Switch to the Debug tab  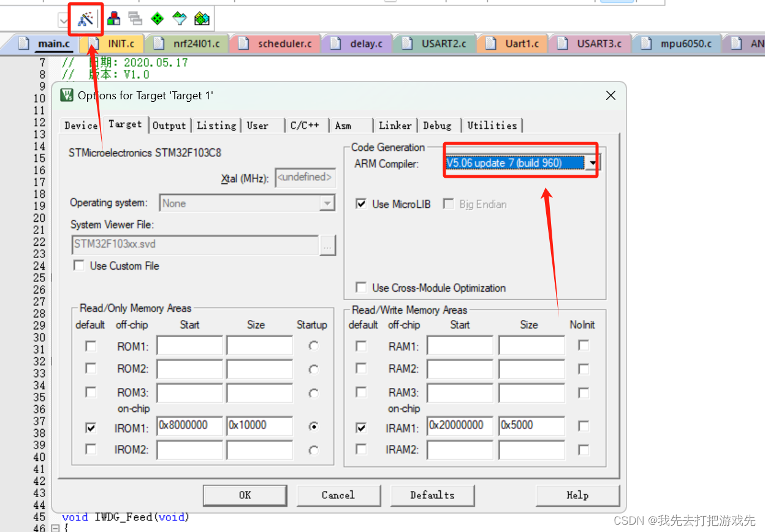pos(437,126)
